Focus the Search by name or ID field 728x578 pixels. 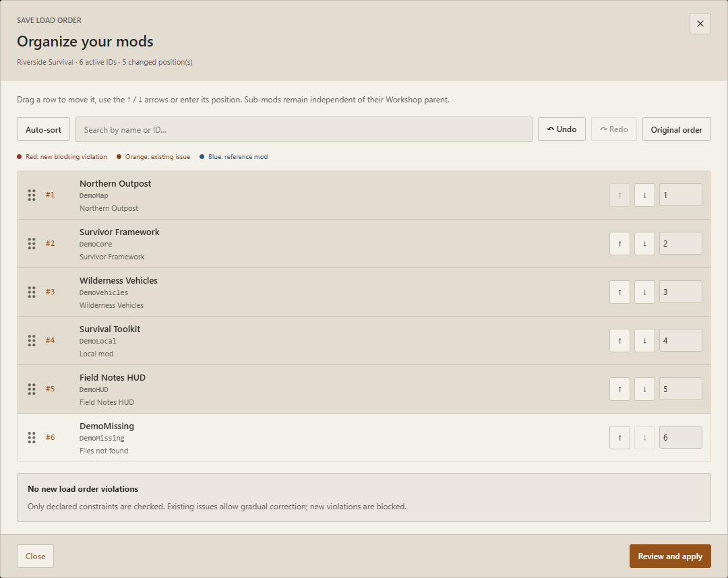pyautogui.click(x=303, y=129)
